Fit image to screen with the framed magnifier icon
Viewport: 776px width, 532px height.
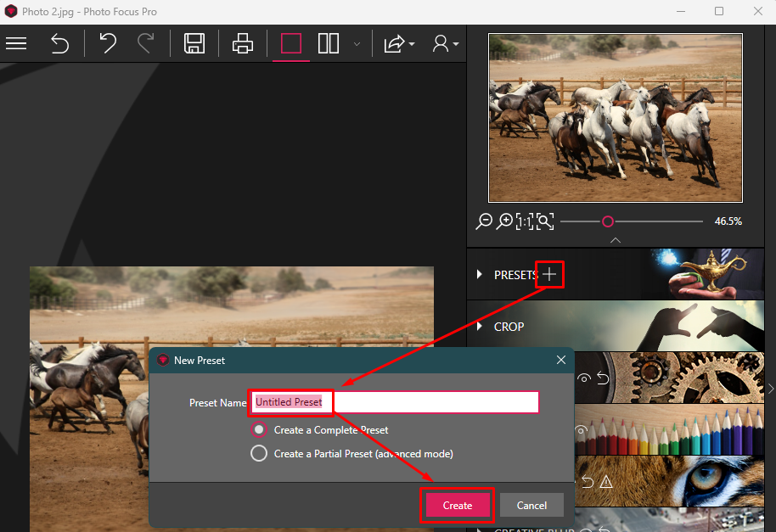pos(545,221)
